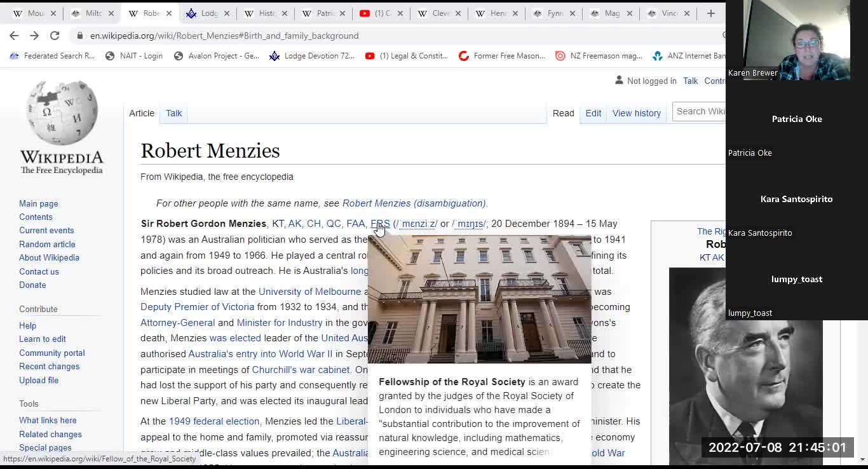Reload the current Wikipedia page
The height and width of the screenshot is (469, 868).
pyautogui.click(x=55, y=36)
